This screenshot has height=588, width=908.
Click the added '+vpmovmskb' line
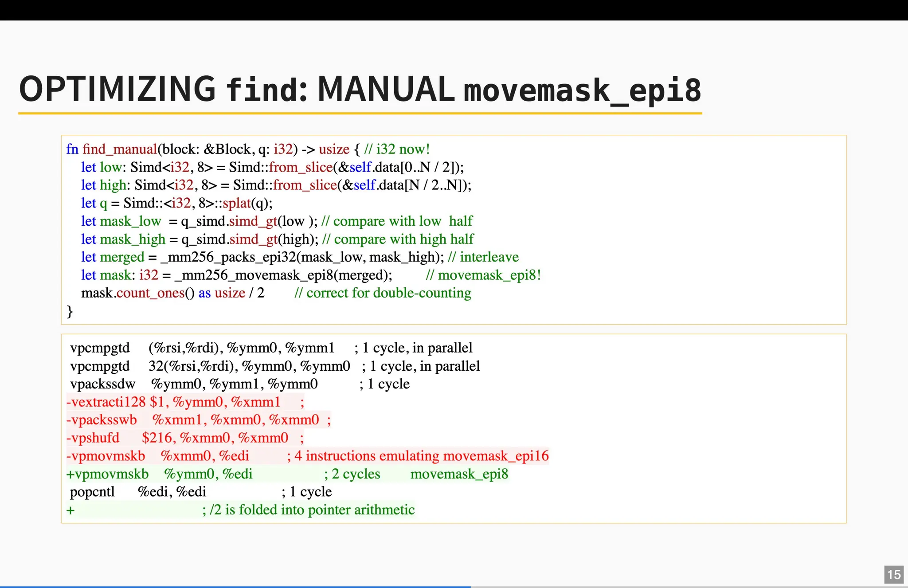point(108,474)
